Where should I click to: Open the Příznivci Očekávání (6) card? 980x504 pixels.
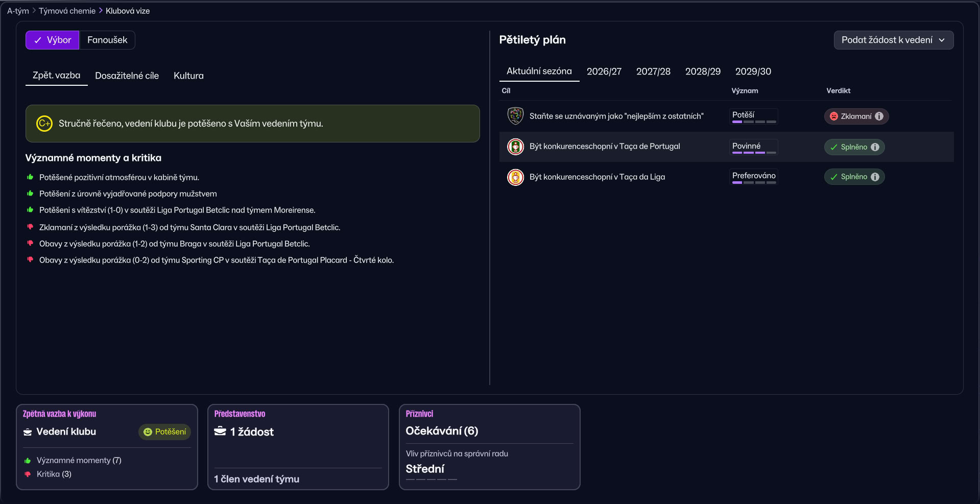(489, 447)
